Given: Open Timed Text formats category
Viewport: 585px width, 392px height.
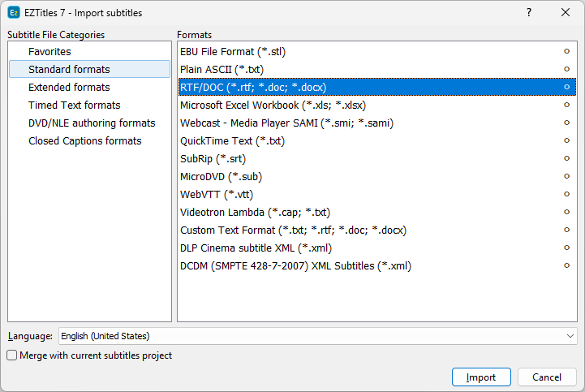Looking at the screenshot, I should pos(74,105).
